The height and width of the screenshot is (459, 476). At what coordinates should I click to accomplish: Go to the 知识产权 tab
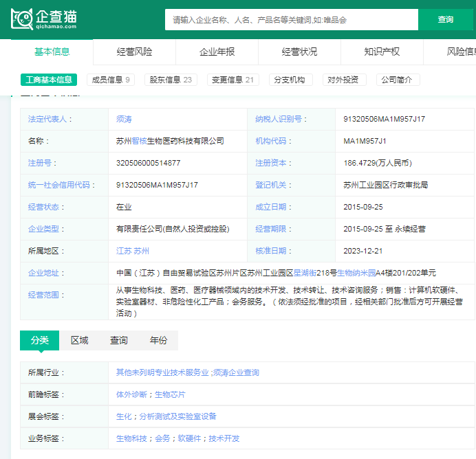point(382,52)
